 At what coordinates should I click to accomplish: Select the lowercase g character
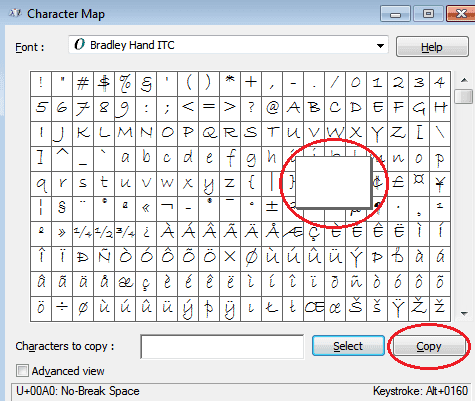(251, 158)
